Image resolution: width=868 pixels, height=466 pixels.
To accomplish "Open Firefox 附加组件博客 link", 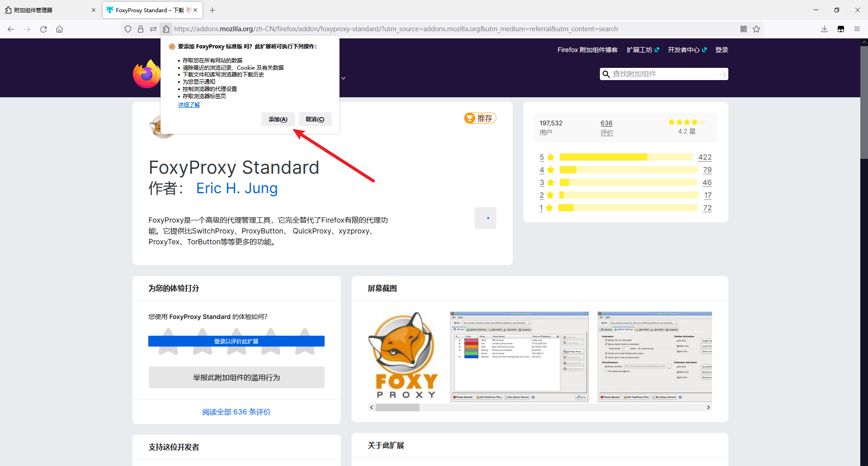I will (x=587, y=50).
